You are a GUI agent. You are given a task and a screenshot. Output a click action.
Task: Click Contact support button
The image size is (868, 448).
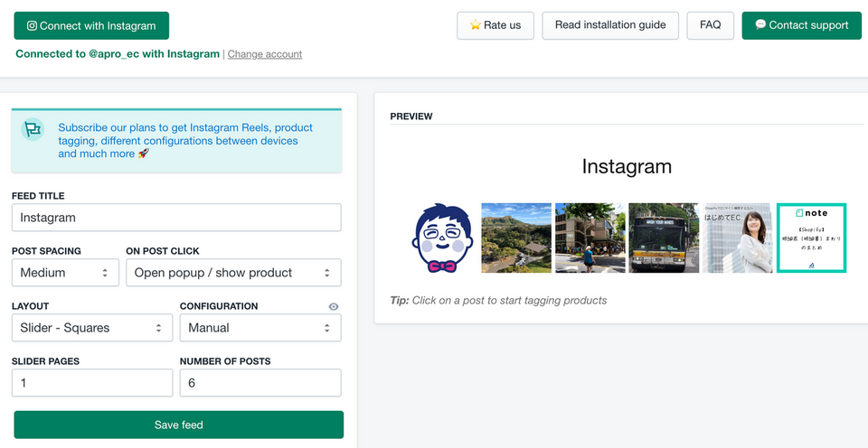[802, 25]
